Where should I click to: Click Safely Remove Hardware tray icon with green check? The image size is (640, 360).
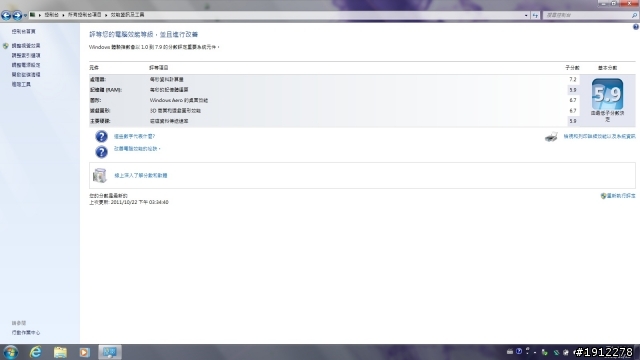coord(544,352)
